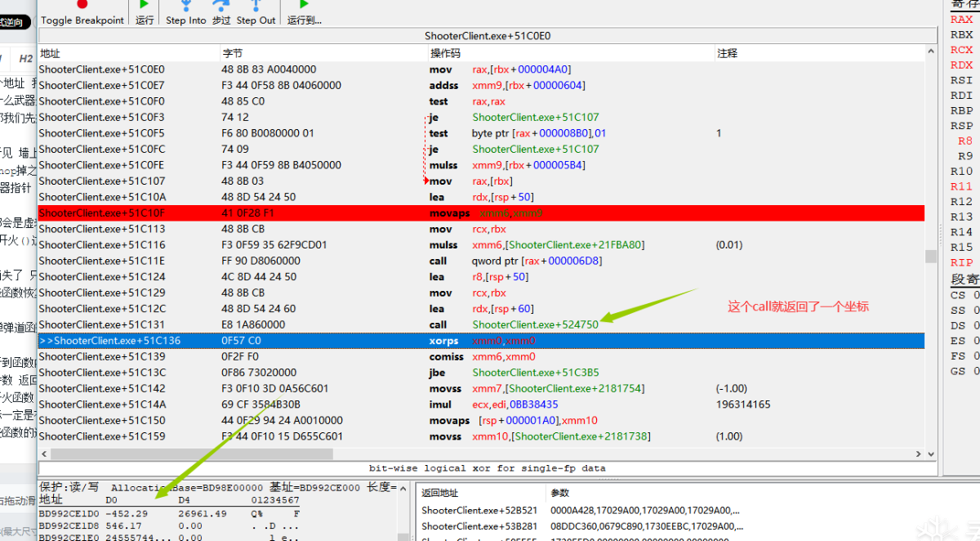Select the lea rdx,[rsp+50] row at 51C10A
The height and width of the screenshot is (541, 980).
coord(481,197)
